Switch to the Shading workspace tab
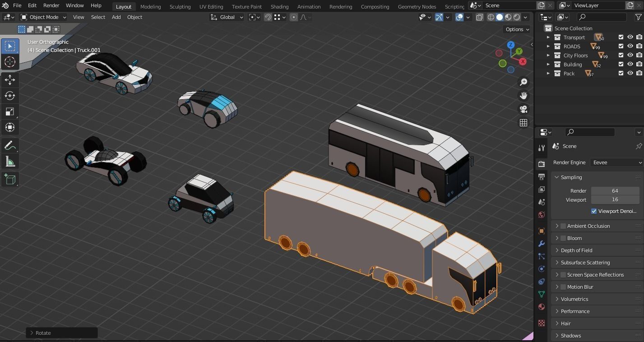 [279, 6]
